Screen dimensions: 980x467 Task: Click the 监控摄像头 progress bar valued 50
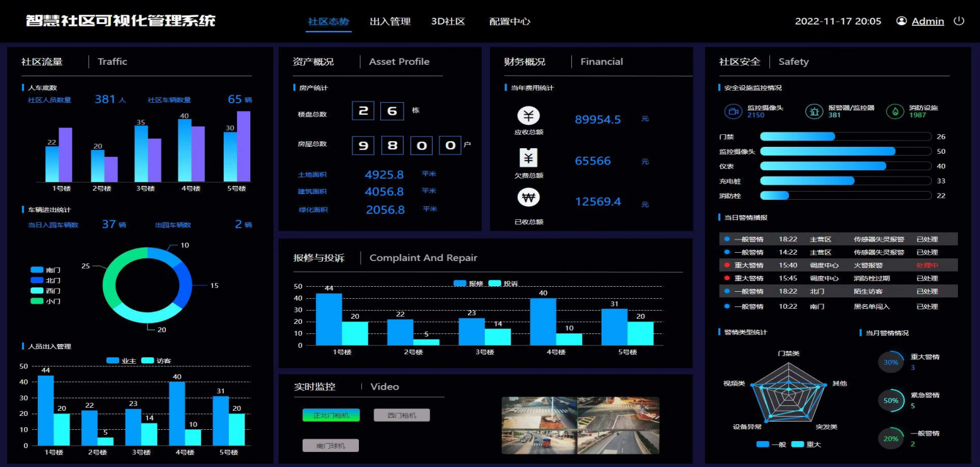846,151
